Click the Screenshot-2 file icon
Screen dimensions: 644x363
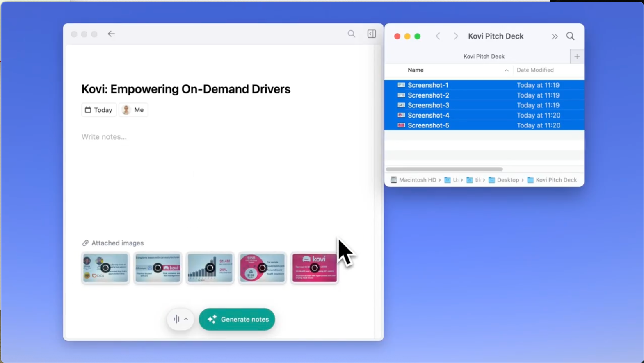click(x=401, y=95)
